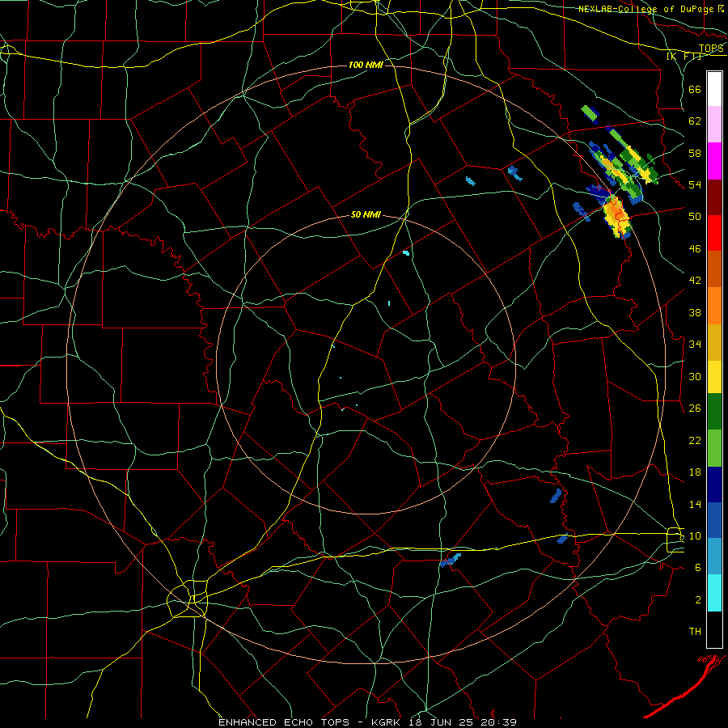
Task: Select the legend value "38"
Action: [x=695, y=312]
